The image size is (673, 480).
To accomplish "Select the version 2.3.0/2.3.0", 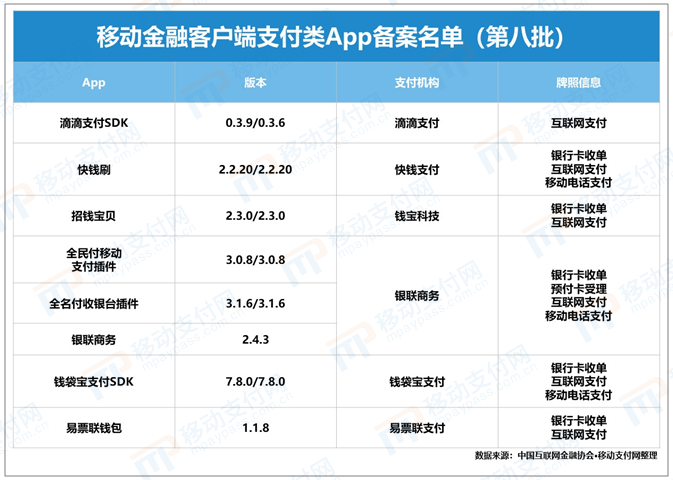I will coord(255,216).
